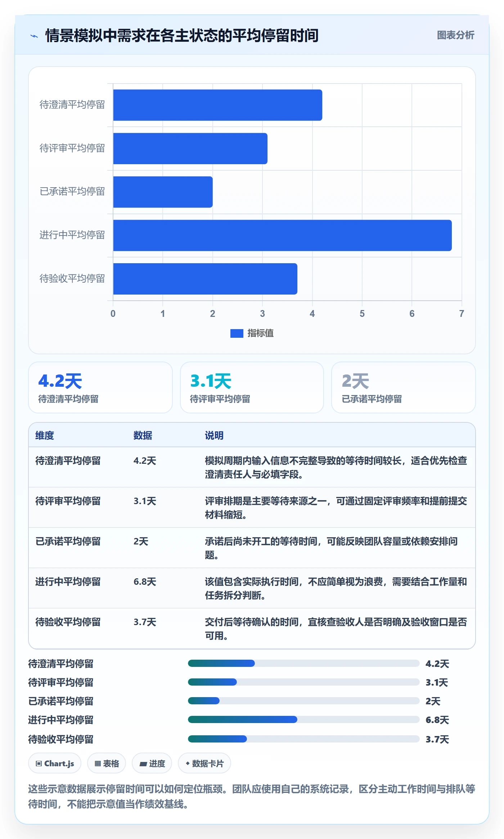Click the 待验收平均停留 bar in the chart
Screen dimensions: 504x839
(205, 279)
